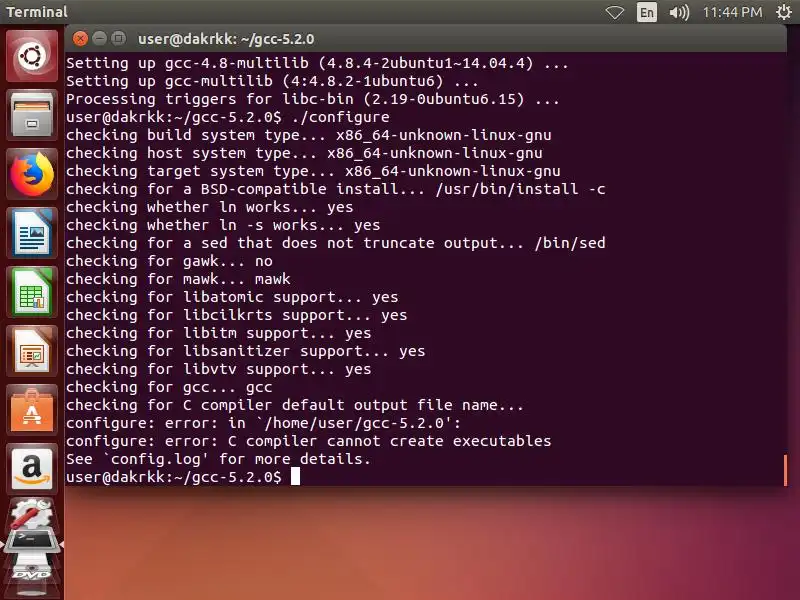The width and height of the screenshot is (800, 600).
Task: Open the Amazon launcher icon
Action: tap(32, 469)
